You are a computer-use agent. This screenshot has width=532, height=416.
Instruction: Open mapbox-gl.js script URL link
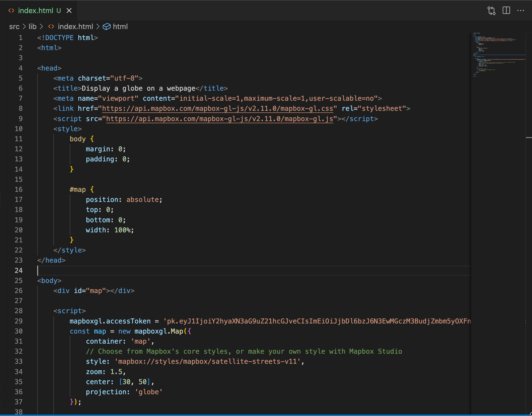(219, 119)
